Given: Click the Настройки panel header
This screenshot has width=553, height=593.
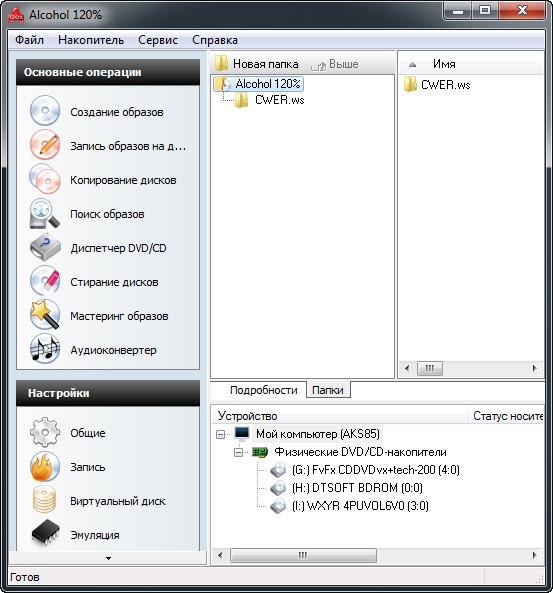Looking at the screenshot, I should pos(108,393).
